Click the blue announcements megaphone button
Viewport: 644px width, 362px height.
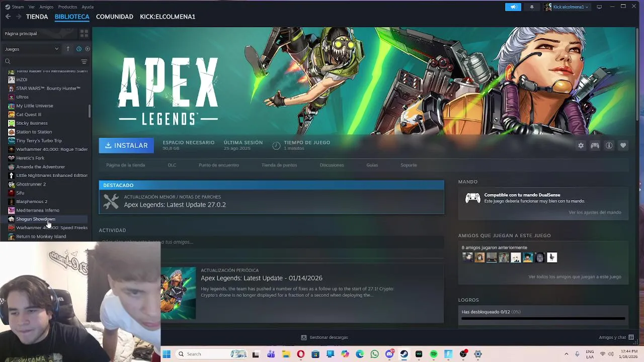pyautogui.click(x=513, y=7)
